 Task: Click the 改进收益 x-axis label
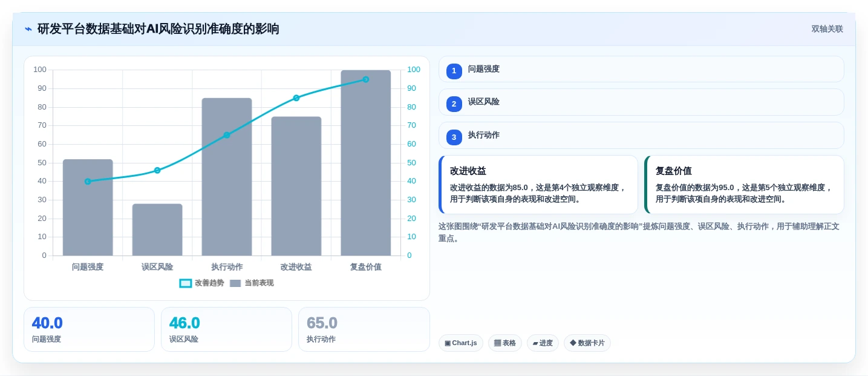tap(296, 266)
